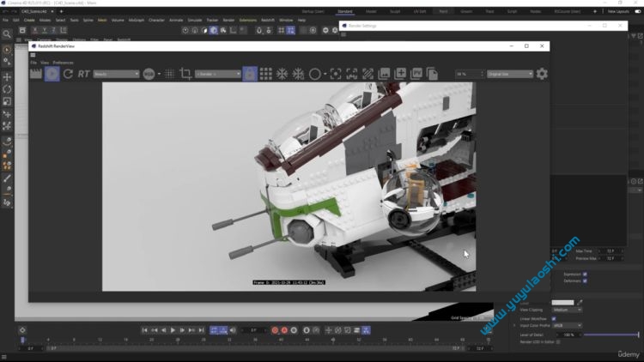644x362 pixels.
Task: Open the Create menu in Cinema 4D
Action: (29, 20)
